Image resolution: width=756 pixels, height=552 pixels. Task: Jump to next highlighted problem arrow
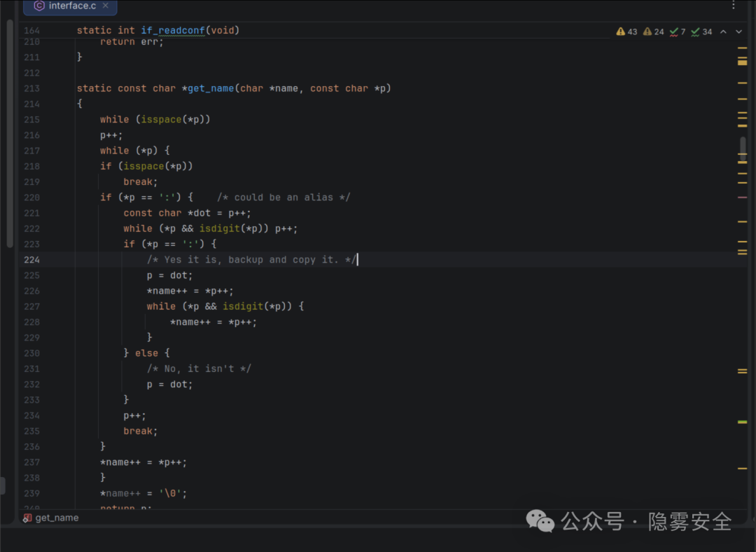point(738,32)
